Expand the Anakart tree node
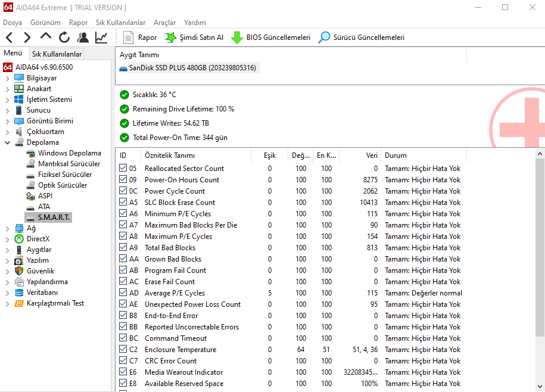The height and width of the screenshot is (392, 545). (x=7, y=89)
